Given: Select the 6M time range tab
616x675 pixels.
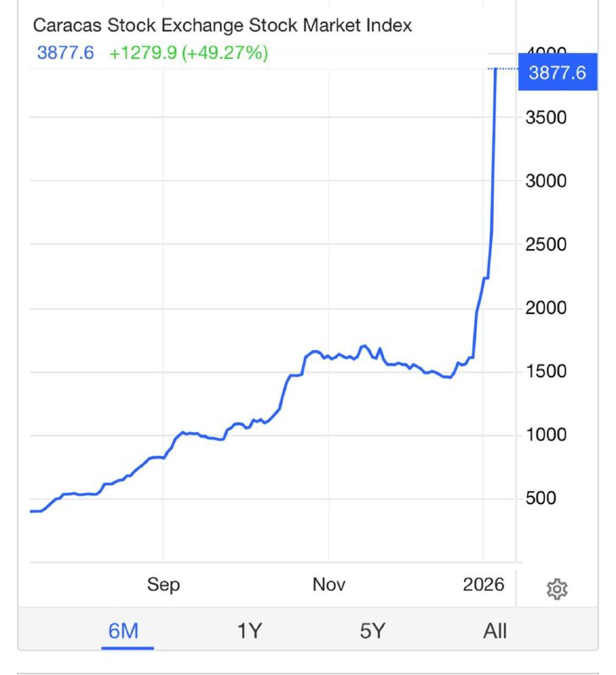Looking at the screenshot, I should tap(123, 630).
